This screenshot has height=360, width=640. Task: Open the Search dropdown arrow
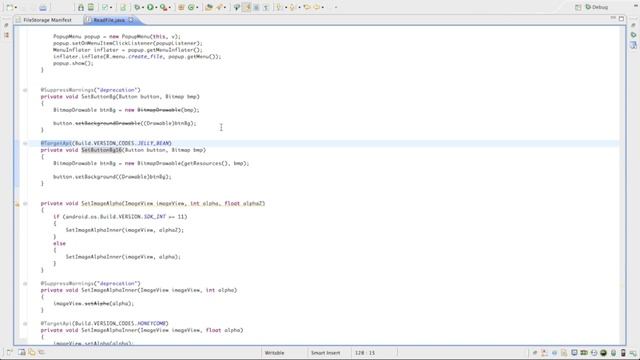pos(225,7)
